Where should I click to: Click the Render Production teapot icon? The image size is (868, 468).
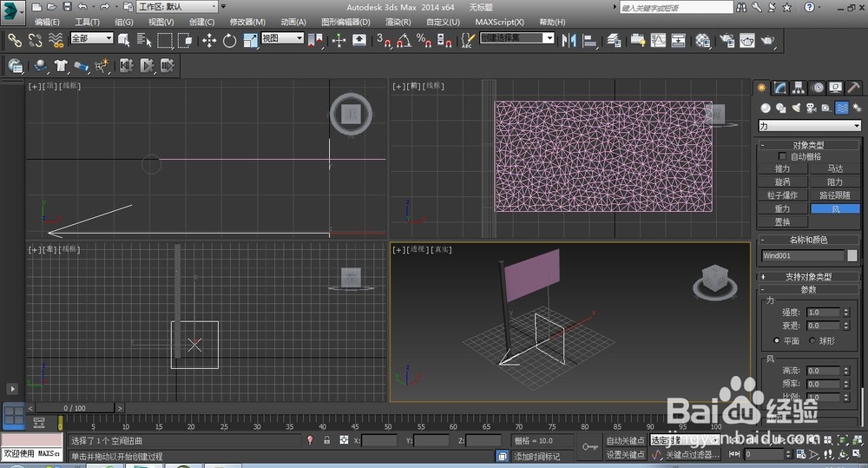point(768,40)
